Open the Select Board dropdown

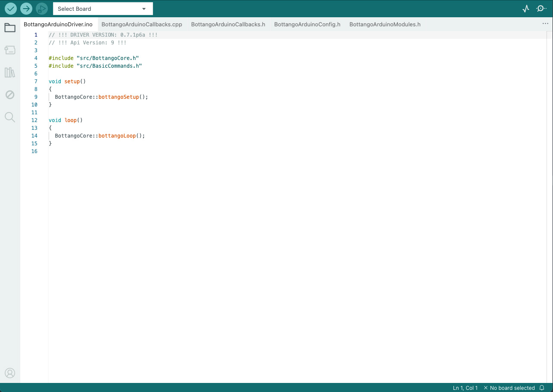(x=103, y=8)
